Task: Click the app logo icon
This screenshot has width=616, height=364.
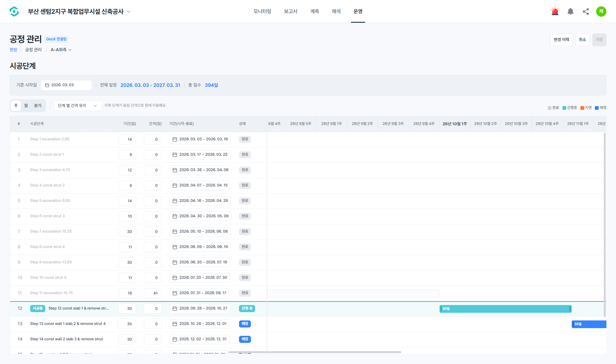Action: tap(14, 12)
